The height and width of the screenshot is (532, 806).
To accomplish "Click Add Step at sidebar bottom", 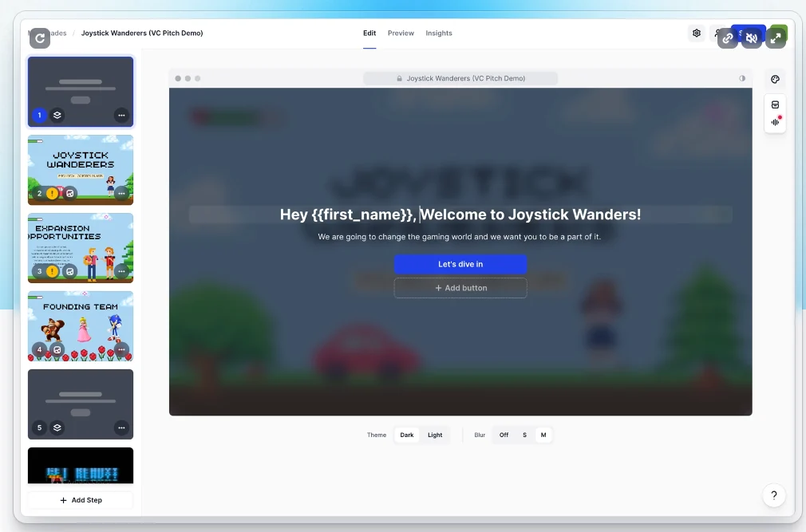I will 81,500.
